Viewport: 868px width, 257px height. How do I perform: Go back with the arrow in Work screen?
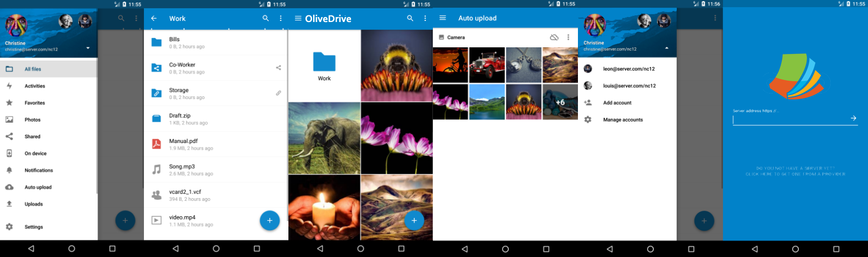point(154,18)
